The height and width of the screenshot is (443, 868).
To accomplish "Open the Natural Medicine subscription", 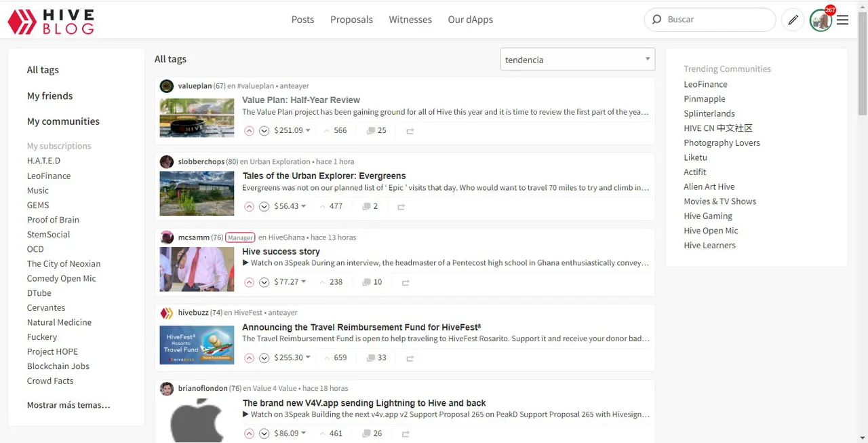I will [59, 322].
